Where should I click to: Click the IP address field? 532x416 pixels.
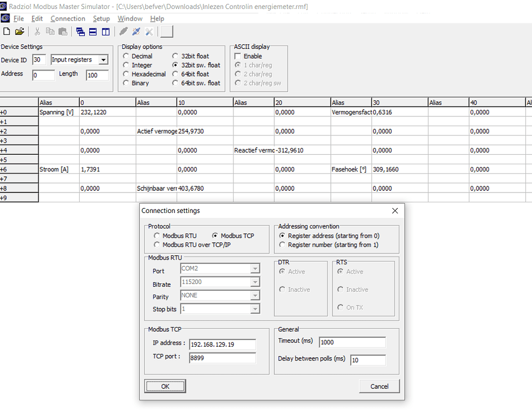pos(223,344)
